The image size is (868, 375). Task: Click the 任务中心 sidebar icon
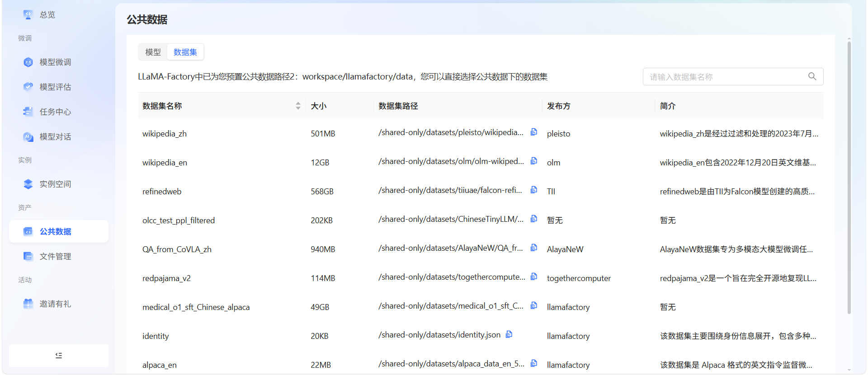click(28, 112)
